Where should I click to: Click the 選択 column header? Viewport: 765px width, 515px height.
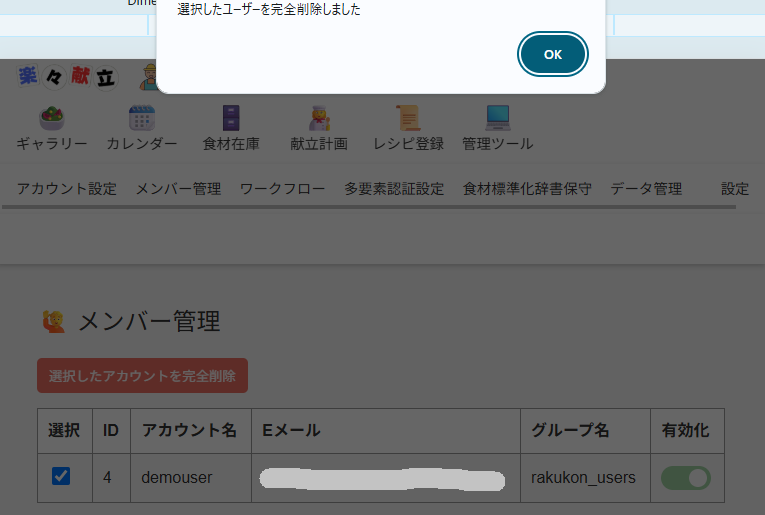[x=64, y=430]
